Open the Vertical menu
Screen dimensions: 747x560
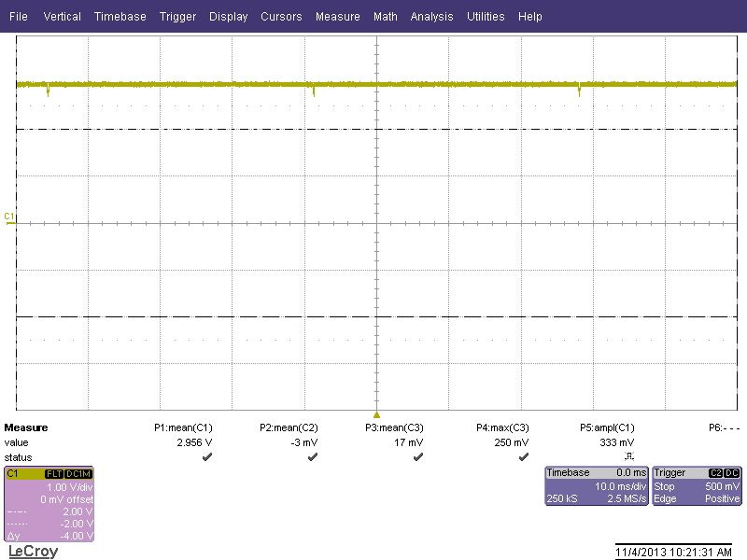[x=62, y=16]
